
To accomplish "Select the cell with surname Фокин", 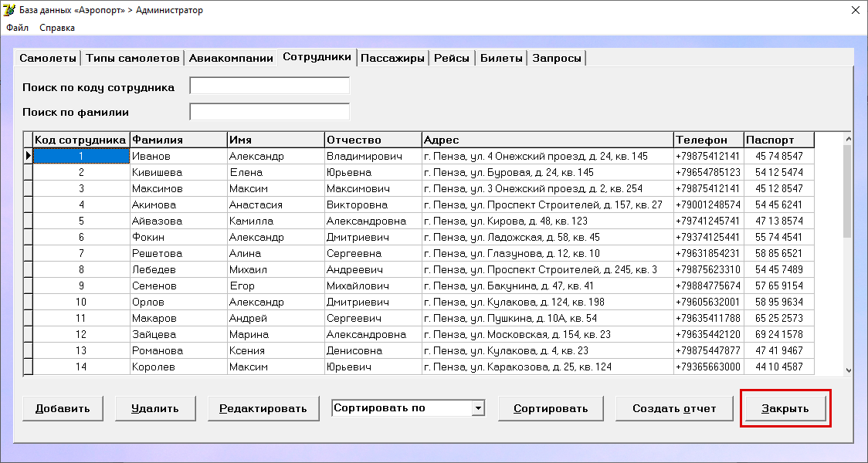I will (178, 238).
